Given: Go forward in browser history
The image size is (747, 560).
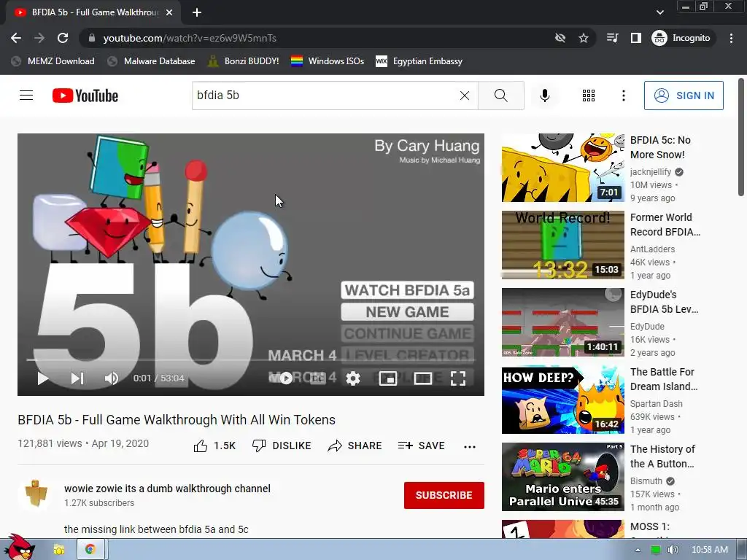Looking at the screenshot, I should tap(39, 38).
